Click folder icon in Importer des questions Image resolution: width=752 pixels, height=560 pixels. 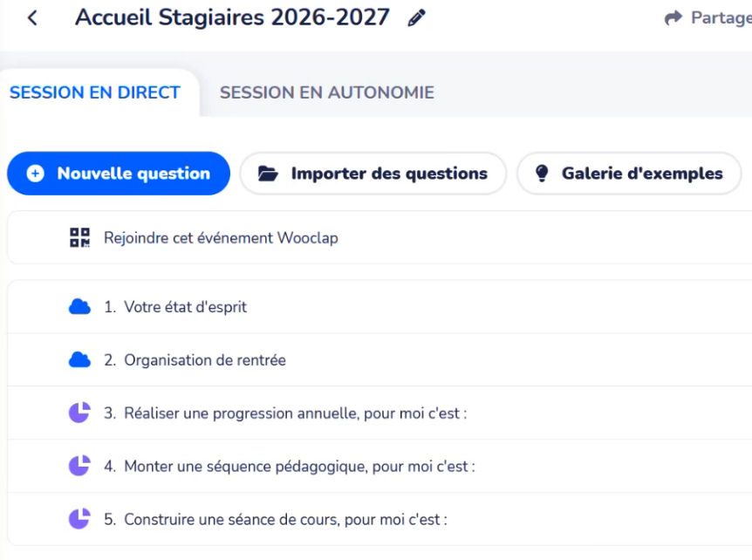pyautogui.click(x=268, y=173)
